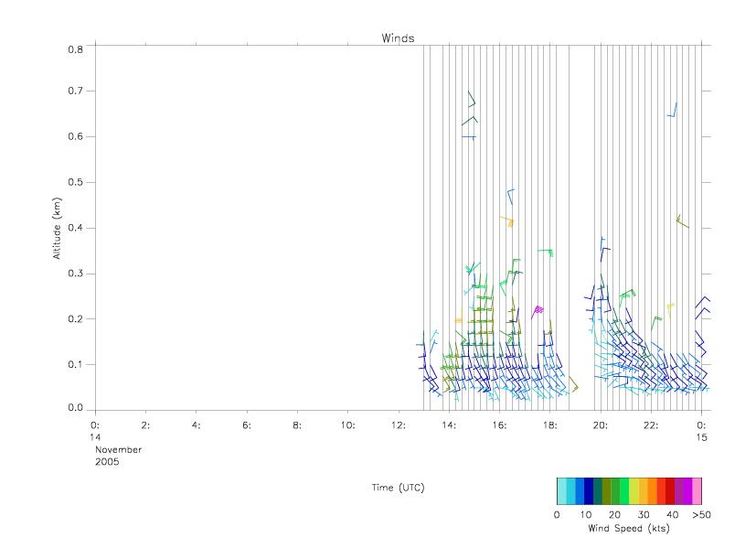
Task: Select the 0.0 altitude tick label
Action: pos(75,408)
